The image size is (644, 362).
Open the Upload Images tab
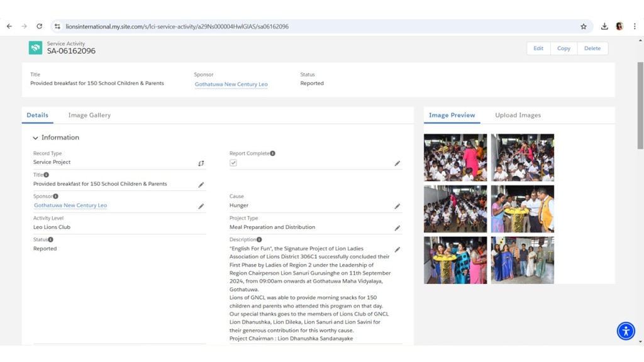[x=518, y=116]
